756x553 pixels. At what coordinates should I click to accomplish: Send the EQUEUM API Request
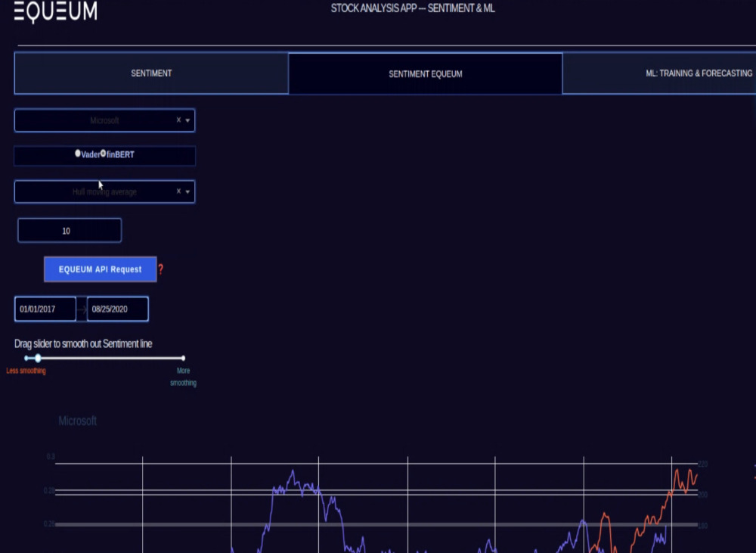(x=101, y=269)
